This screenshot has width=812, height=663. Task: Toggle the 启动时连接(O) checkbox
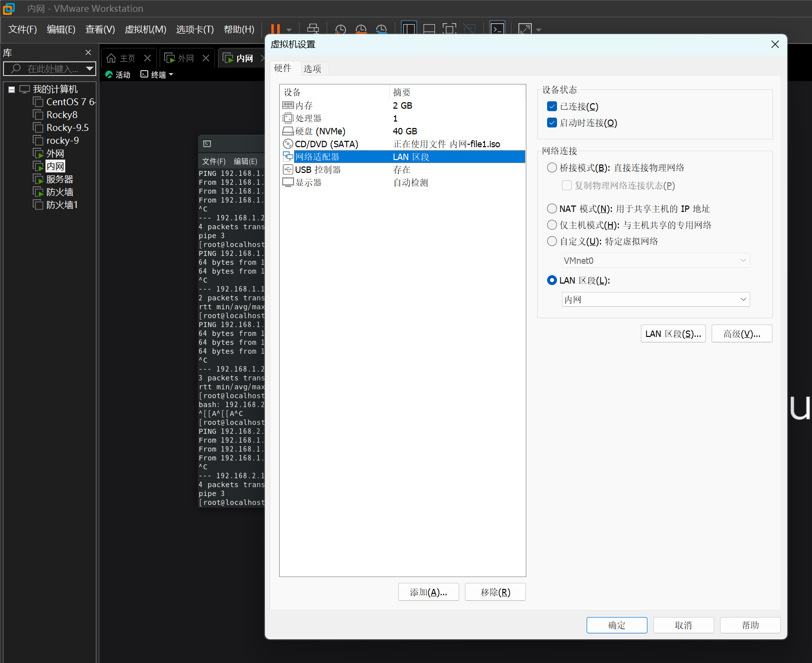[x=552, y=123]
